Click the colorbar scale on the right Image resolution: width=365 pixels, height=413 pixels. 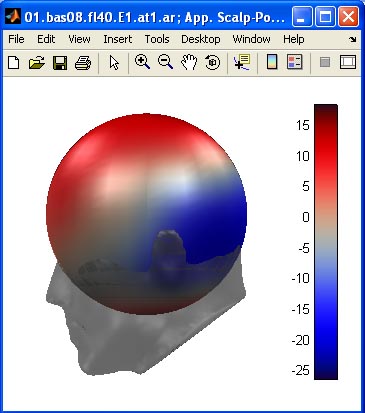[x=326, y=242]
